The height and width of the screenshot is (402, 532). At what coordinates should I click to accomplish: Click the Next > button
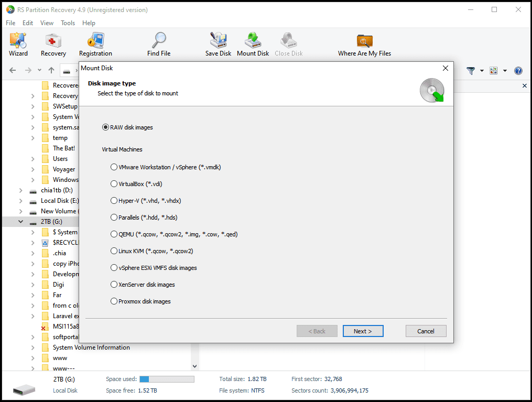point(363,331)
